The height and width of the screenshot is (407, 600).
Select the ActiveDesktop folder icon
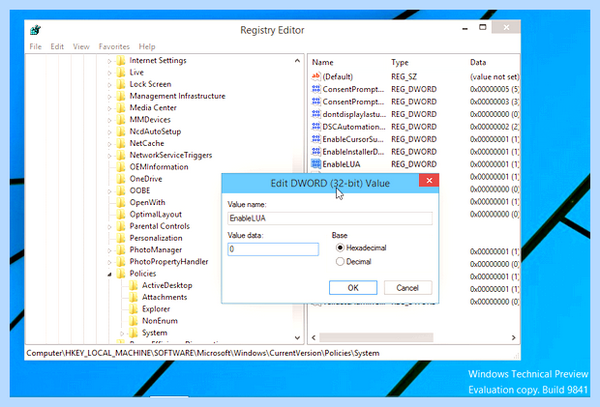tap(133, 285)
